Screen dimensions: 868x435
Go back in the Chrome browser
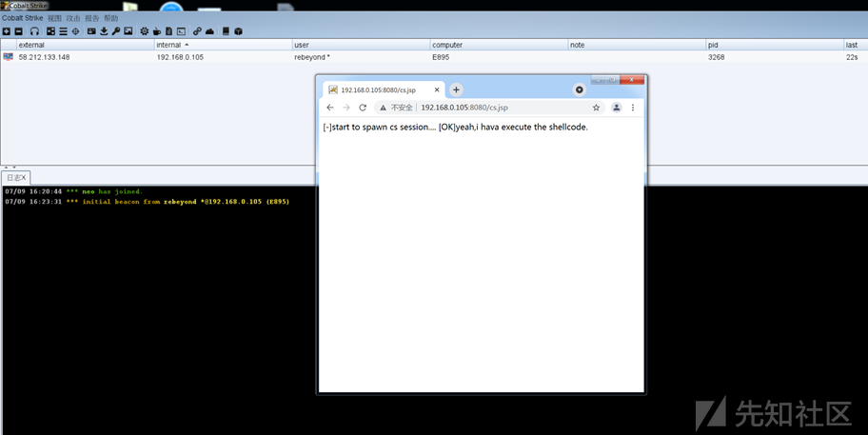coord(330,108)
